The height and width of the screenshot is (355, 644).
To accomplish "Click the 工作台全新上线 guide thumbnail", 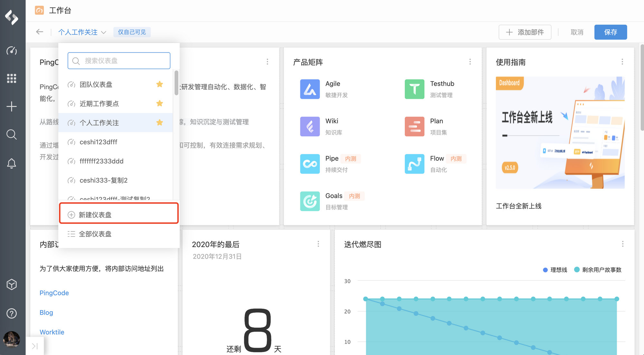I will 560,132.
